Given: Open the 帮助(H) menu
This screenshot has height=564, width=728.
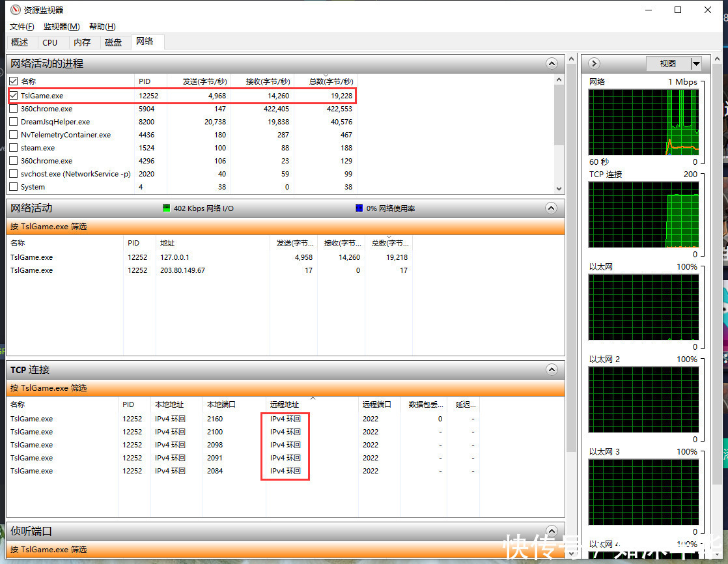Looking at the screenshot, I should click(102, 27).
